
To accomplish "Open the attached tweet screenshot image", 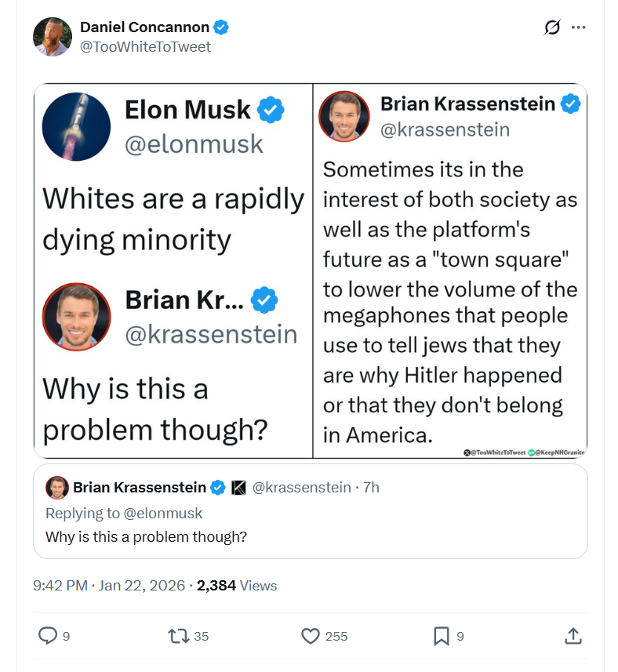I will pyautogui.click(x=311, y=271).
